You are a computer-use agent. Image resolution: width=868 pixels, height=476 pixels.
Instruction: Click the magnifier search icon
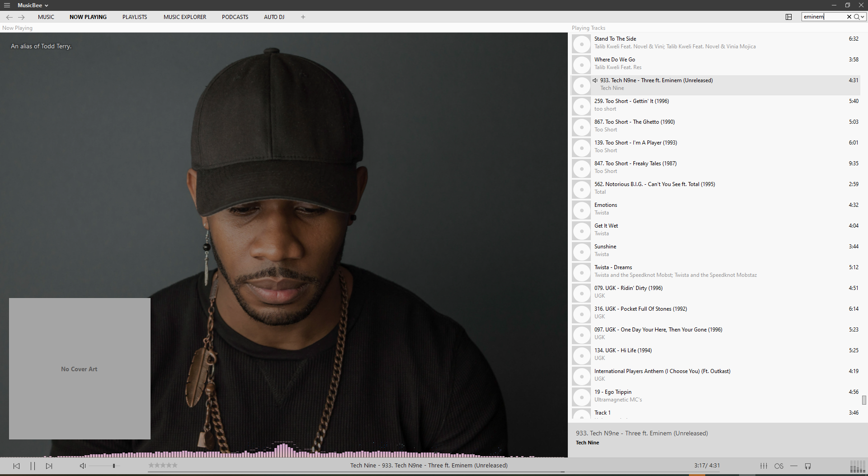tap(856, 17)
